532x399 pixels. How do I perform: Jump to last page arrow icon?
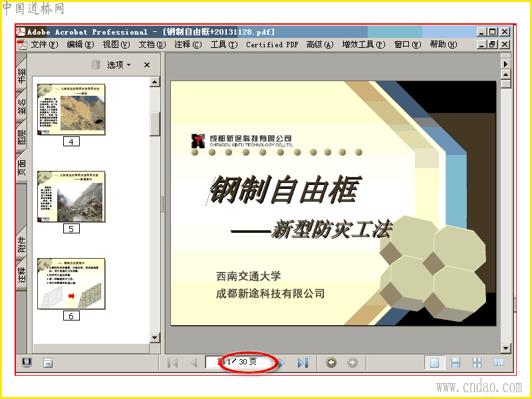[303, 362]
